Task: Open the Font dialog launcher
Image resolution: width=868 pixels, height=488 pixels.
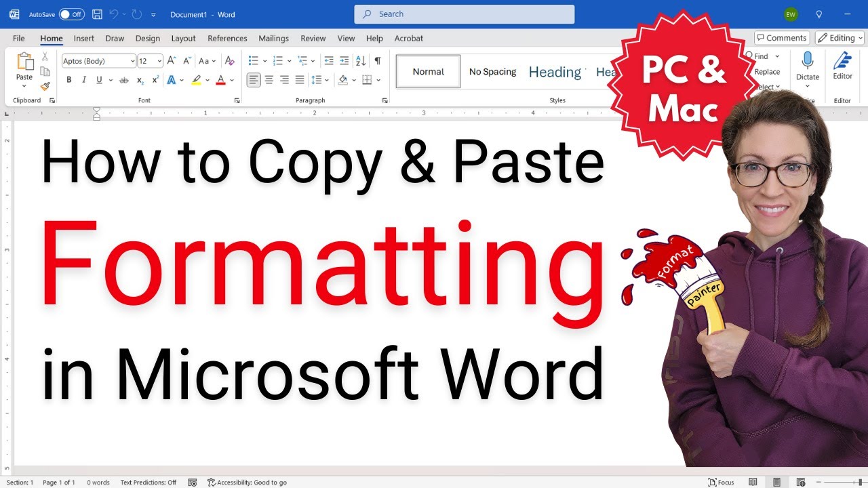Action: 237,100
